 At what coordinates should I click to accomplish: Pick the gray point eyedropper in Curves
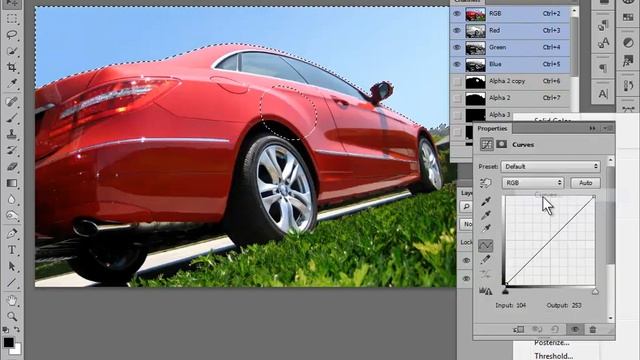point(486,215)
